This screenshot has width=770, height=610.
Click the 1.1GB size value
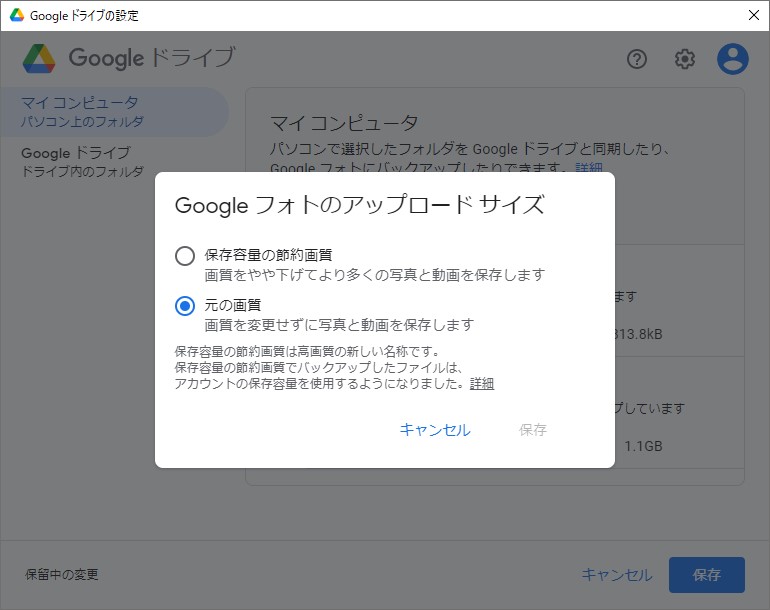pyautogui.click(x=643, y=446)
